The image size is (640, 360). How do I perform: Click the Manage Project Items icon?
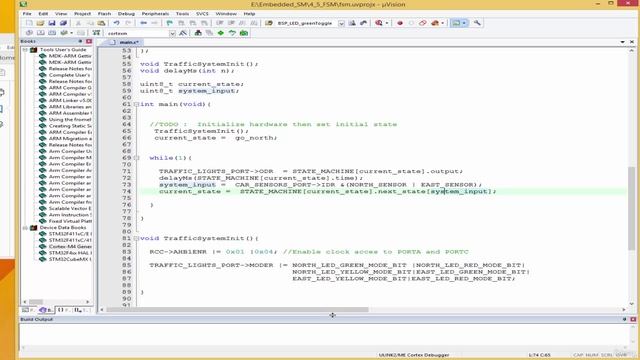coord(198,33)
